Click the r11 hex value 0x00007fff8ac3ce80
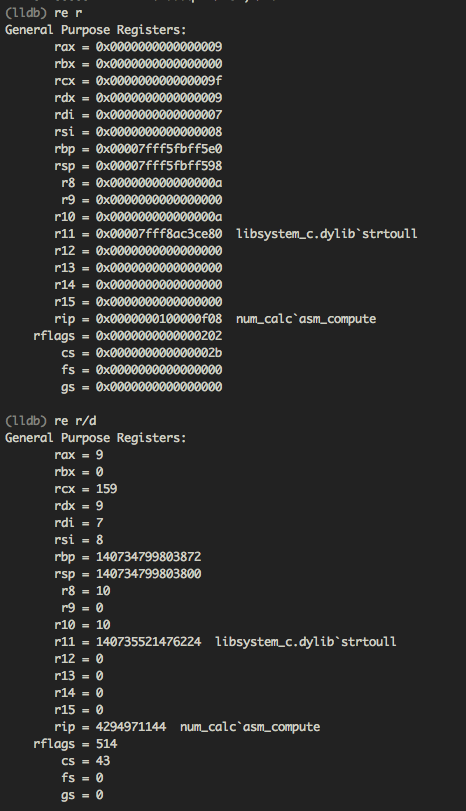Screen dimensions: 466x811 [159, 234]
